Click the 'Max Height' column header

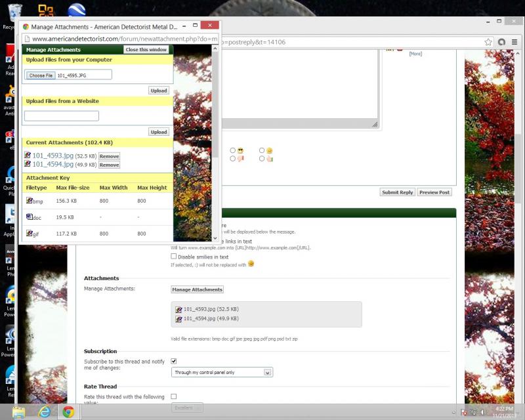(152, 188)
